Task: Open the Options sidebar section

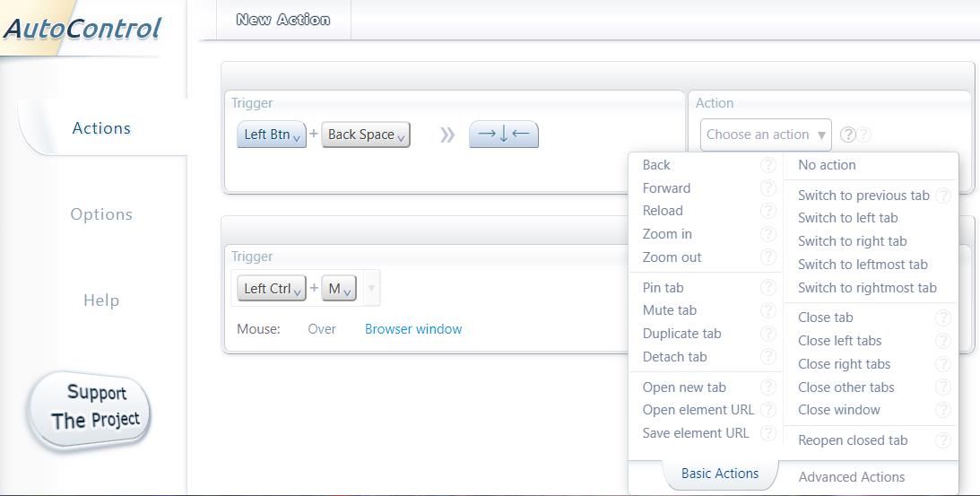Action: [101, 214]
